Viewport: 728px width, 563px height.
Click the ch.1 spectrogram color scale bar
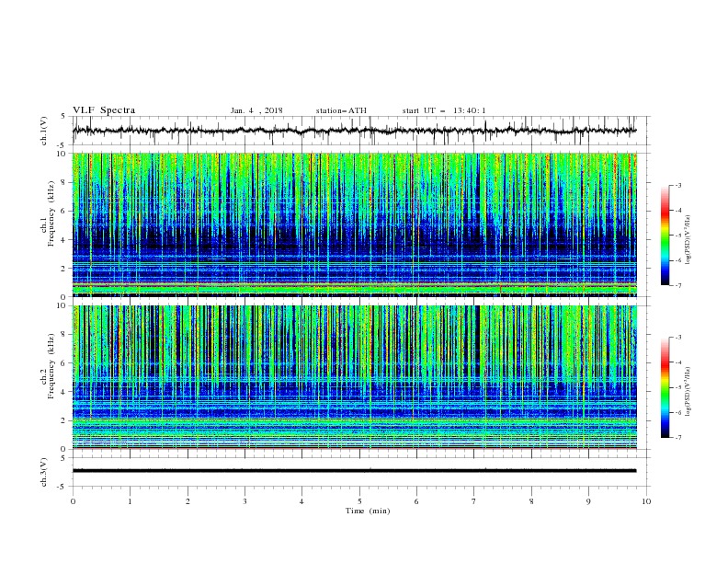point(665,236)
